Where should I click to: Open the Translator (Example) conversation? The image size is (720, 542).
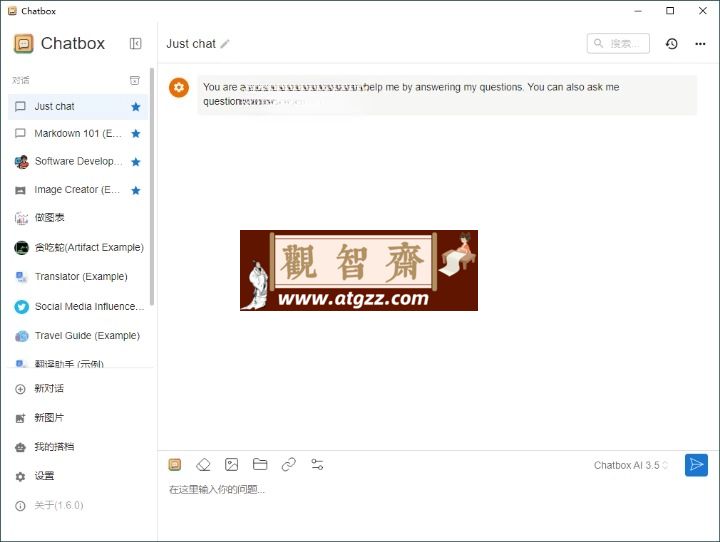pos(78,277)
